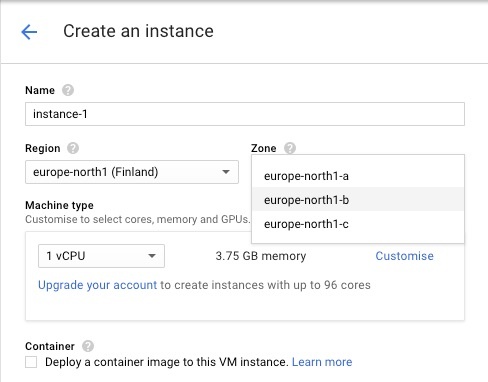Open the 1 vCPU machine type dropdown

pos(101,256)
